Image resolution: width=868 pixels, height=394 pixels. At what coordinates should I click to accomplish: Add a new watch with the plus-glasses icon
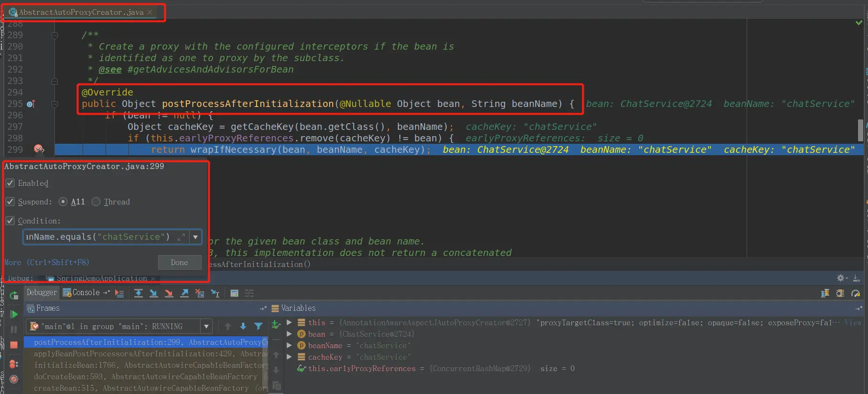pyautogui.click(x=276, y=325)
